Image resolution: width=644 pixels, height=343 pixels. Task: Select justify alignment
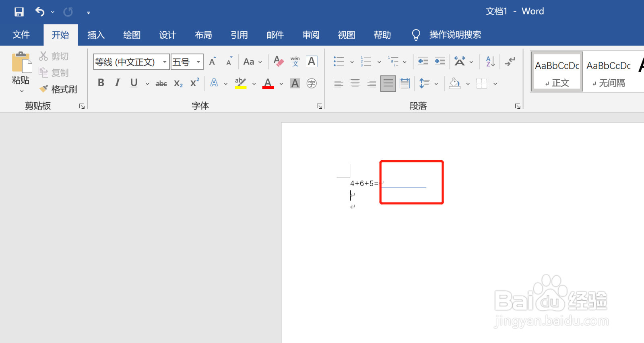(x=388, y=83)
